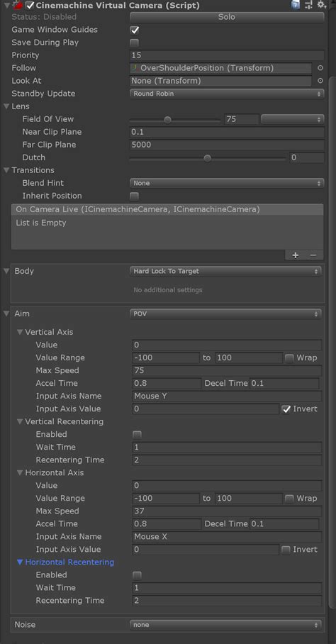Uncheck Vertical Axis Invert checkbox

286,409
